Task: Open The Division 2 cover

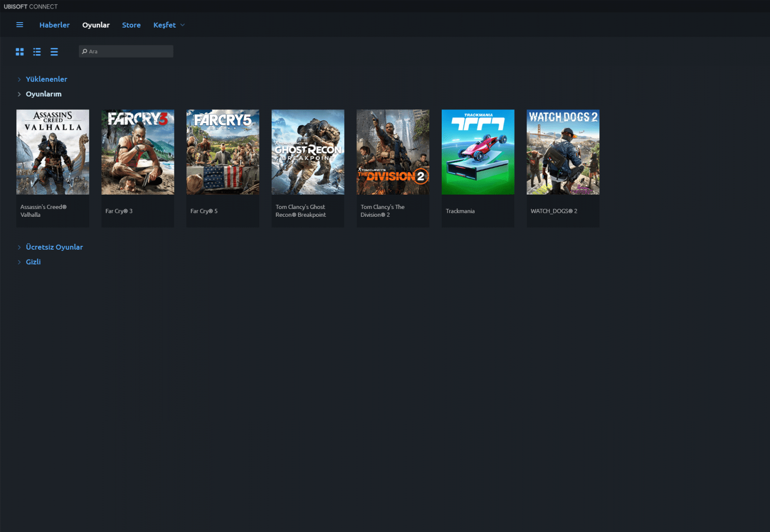Action: pyautogui.click(x=393, y=152)
